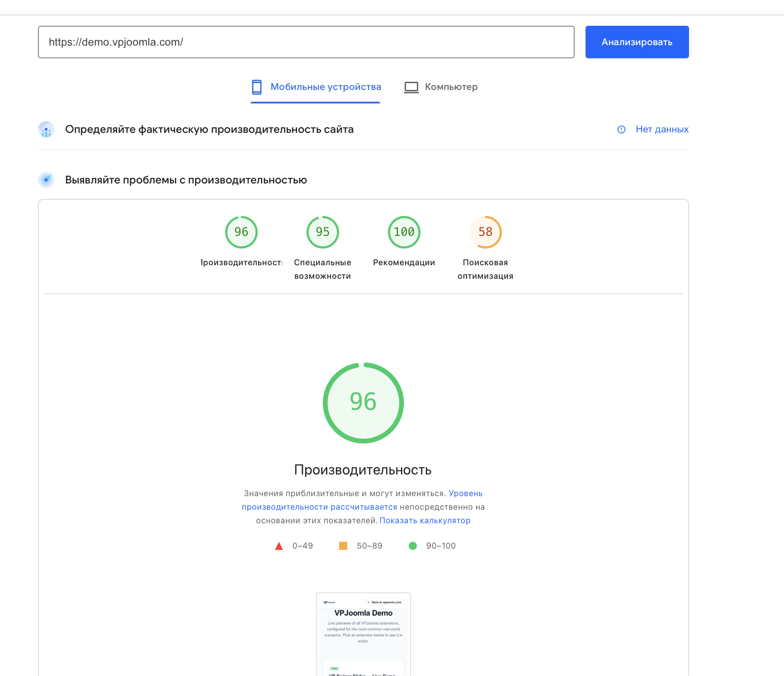The width and height of the screenshot is (784, 676).
Task: Click the VPJoomla Demo page screenshot thumbnail
Action: point(364,634)
